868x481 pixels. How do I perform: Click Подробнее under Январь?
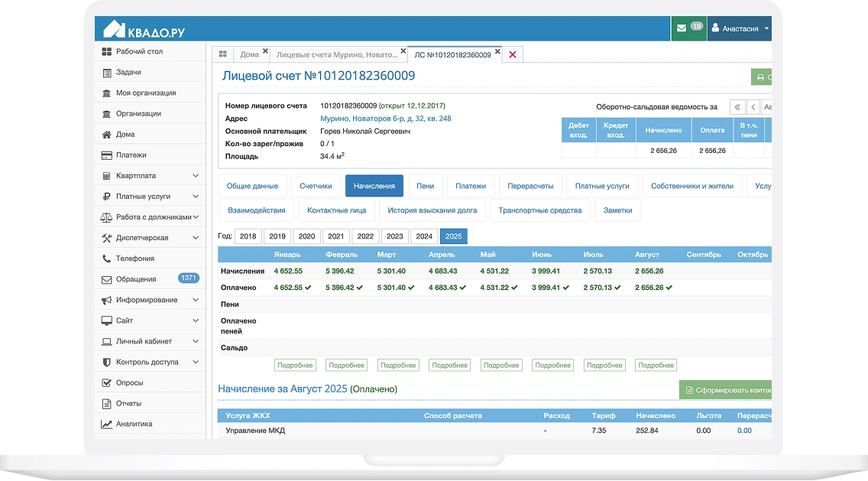point(293,366)
